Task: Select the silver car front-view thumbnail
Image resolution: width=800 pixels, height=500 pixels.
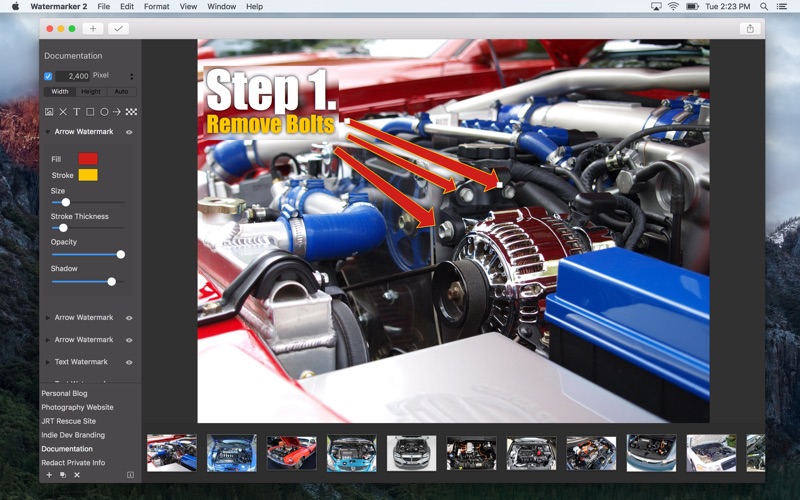Action: pyautogui.click(x=411, y=453)
